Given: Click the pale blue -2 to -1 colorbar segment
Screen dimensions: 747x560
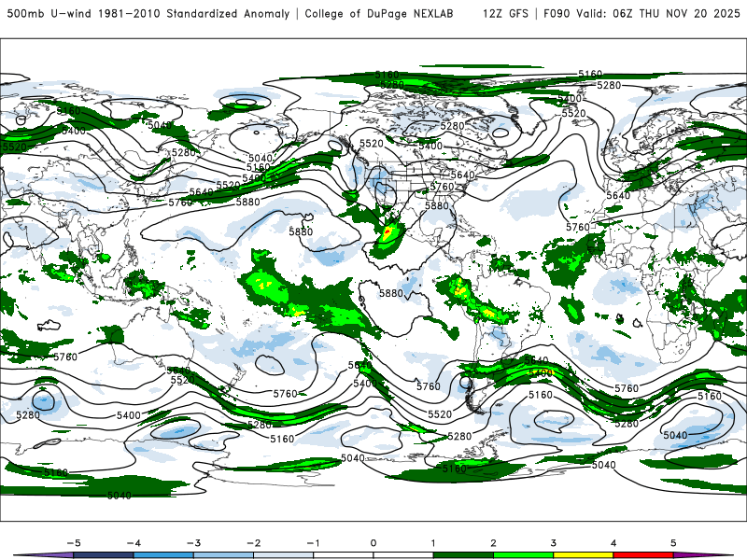Looking at the screenshot, I should [284, 555].
